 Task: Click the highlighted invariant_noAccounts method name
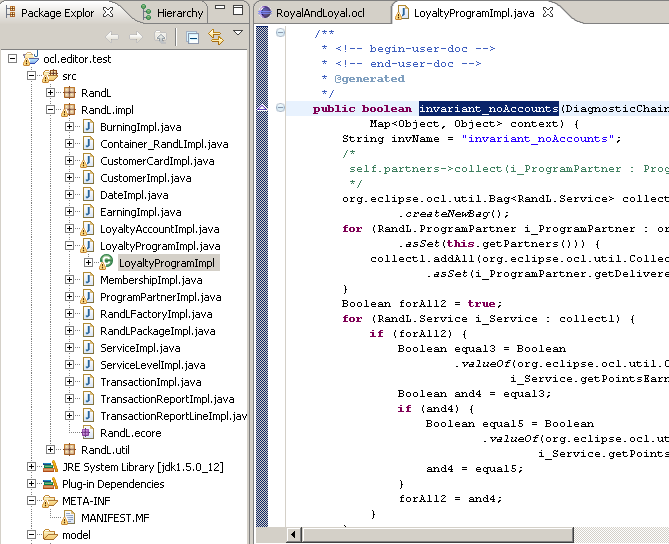tap(489, 108)
